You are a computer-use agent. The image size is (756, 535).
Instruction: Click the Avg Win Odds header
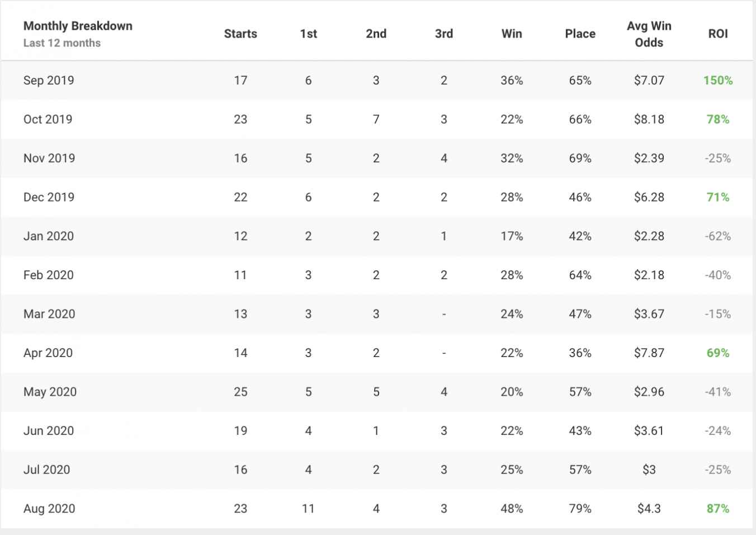(649, 34)
